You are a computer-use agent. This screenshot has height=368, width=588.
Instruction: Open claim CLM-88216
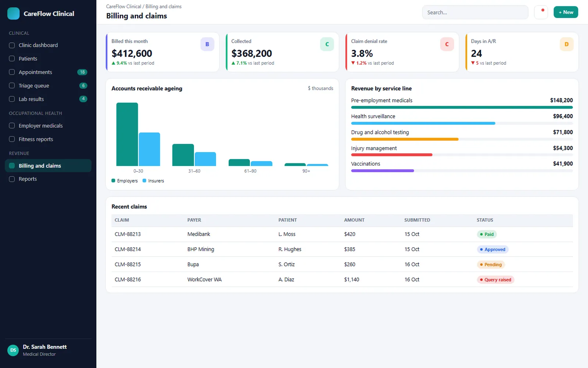[x=128, y=280]
